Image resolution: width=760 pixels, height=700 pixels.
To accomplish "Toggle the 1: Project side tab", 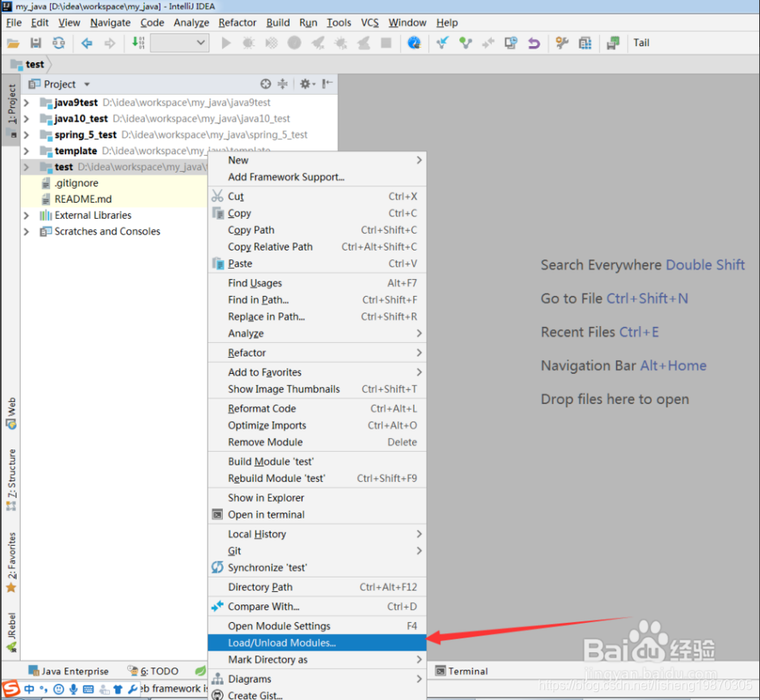I will click(11, 111).
